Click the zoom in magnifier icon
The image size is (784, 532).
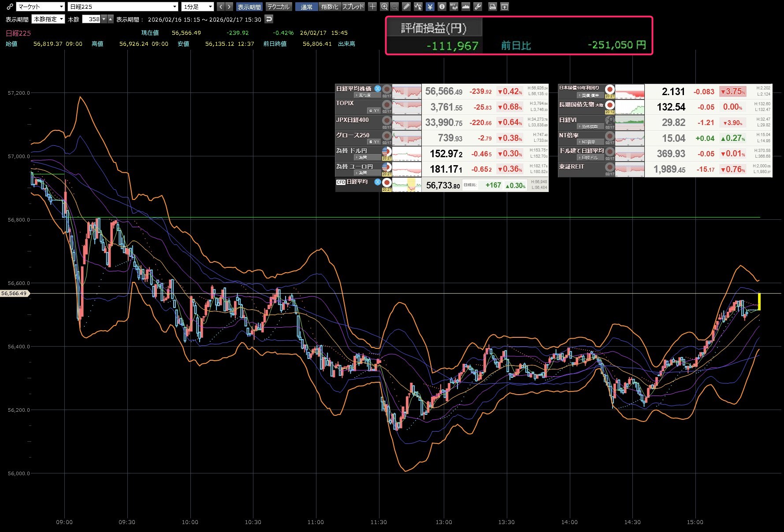[x=384, y=7]
